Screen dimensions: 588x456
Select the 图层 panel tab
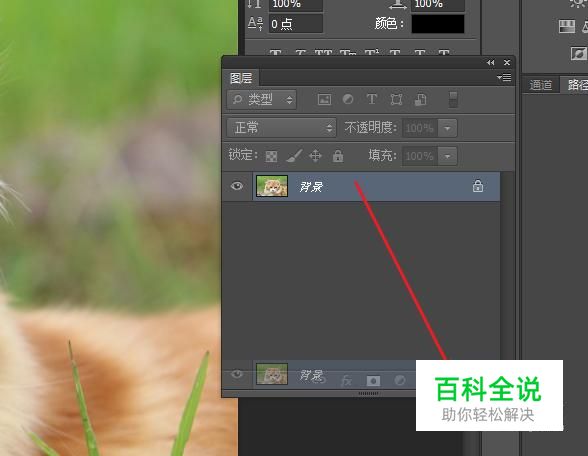[241, 78]
